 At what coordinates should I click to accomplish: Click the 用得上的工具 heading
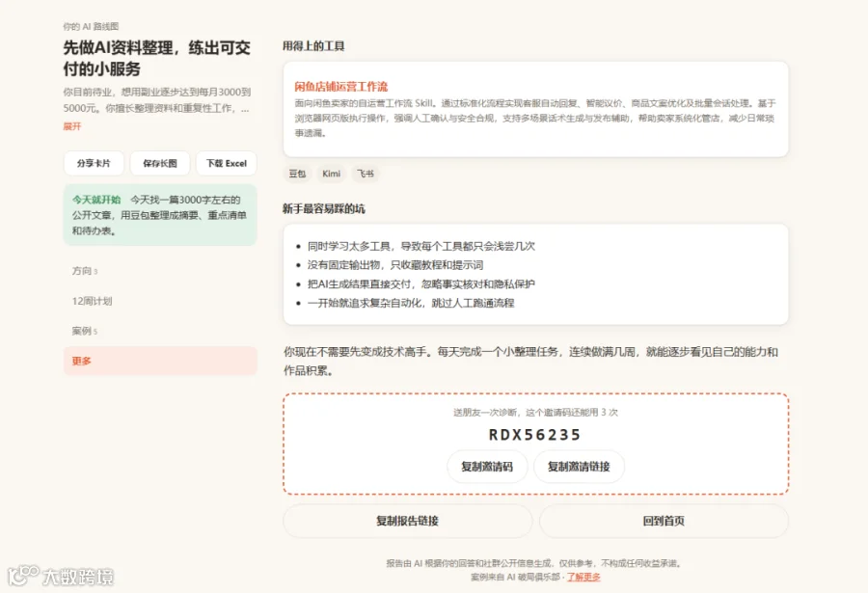coord(313,46)
